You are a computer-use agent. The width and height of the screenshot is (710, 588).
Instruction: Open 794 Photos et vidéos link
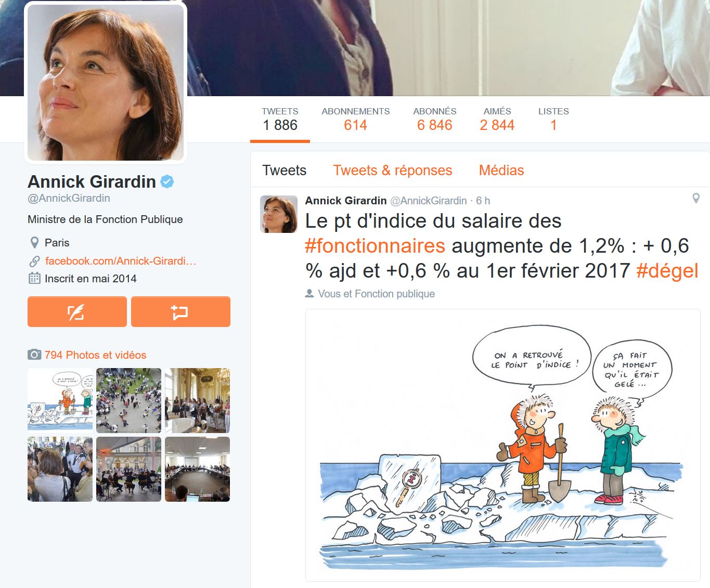click(x=96, y=355)
